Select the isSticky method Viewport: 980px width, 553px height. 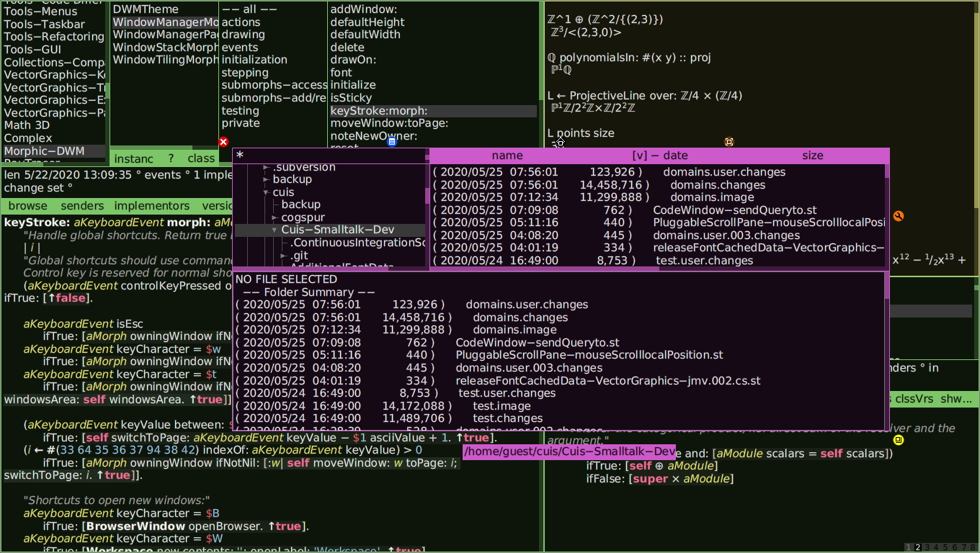pyautogui.click(x=433, y=98)
